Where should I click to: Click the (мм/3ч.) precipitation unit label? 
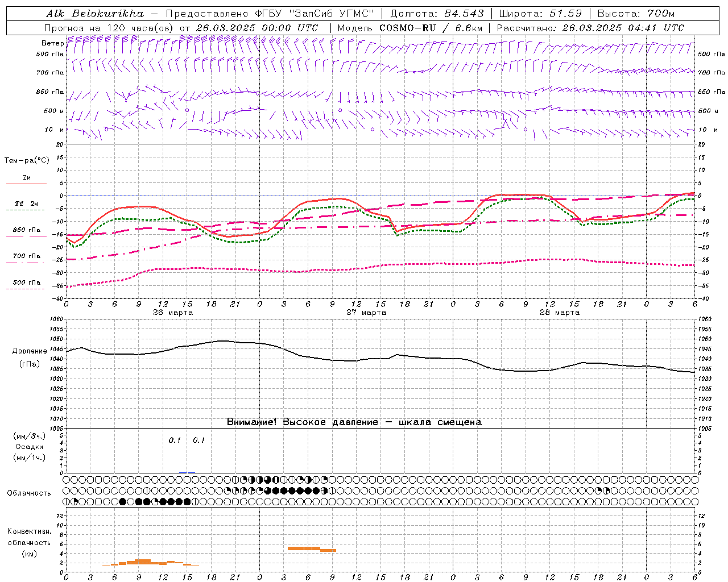point(30,436)
